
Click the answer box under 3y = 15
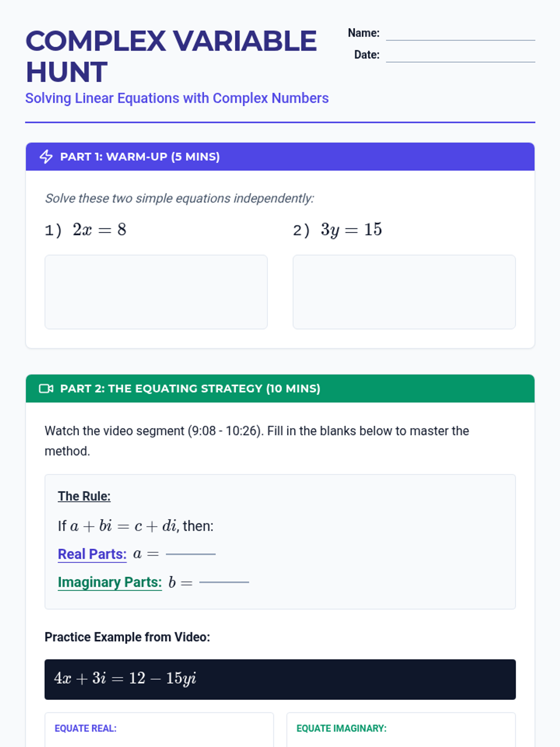[404, 292]
